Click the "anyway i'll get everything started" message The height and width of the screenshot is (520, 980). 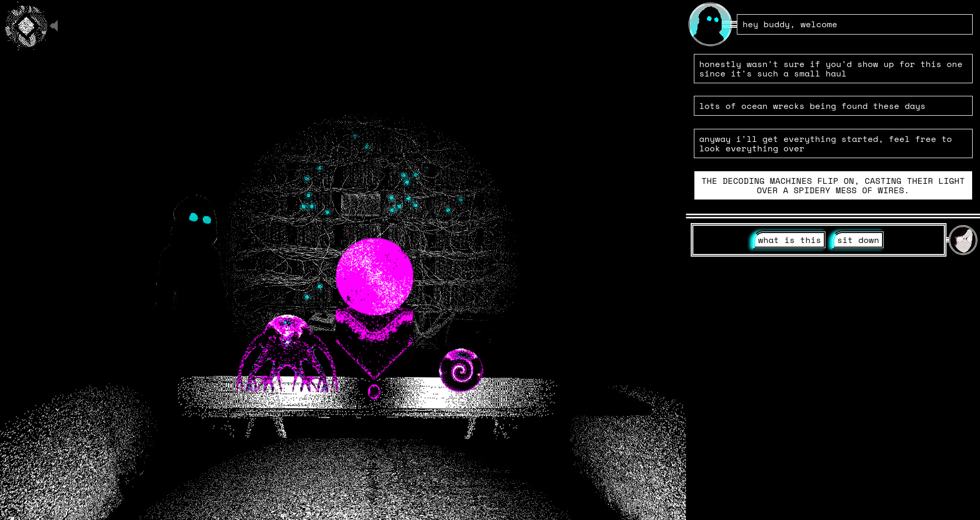pos(833,144)
